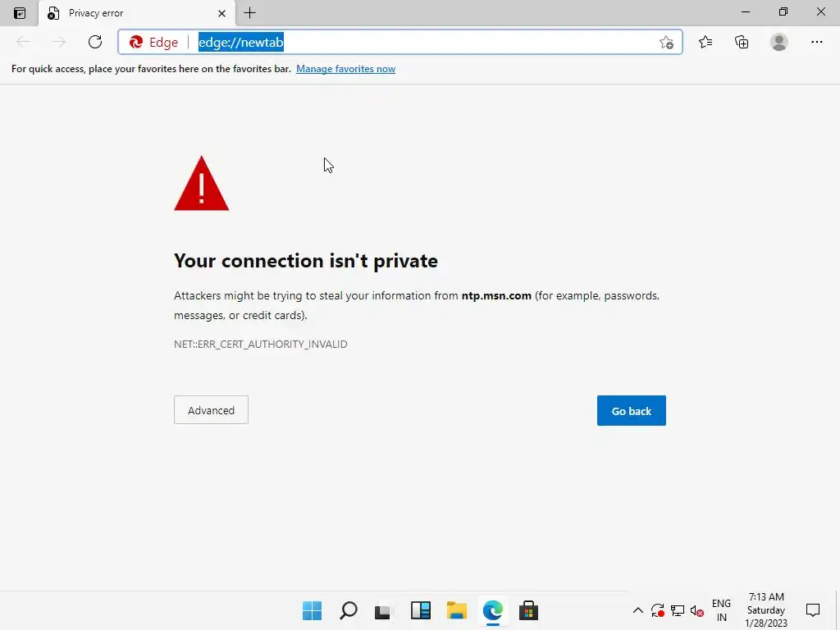840x630 pixels.
Task: Click the sync status tray icon
Action: point(658,610)
